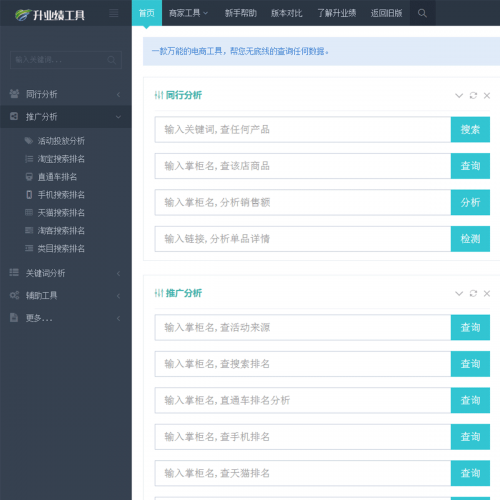Open the 了解升业绩 menu item

pyautogui.click(x=336, y=13)
